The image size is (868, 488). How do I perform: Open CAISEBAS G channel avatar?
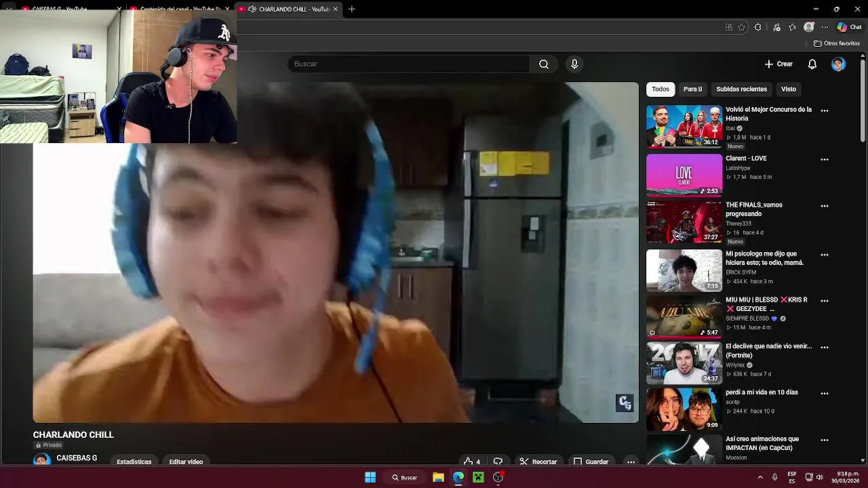[x=42, y=460]
